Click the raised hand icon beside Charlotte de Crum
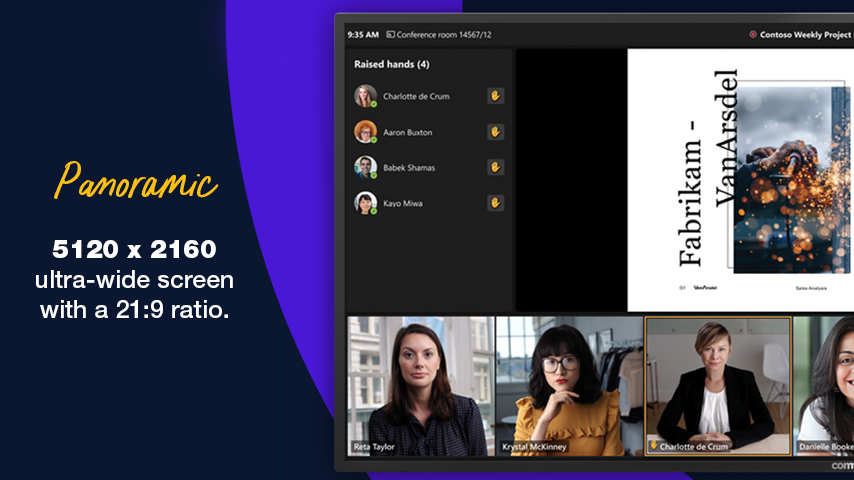This screenshot has height=480, width=854. [x=495, y=96]
